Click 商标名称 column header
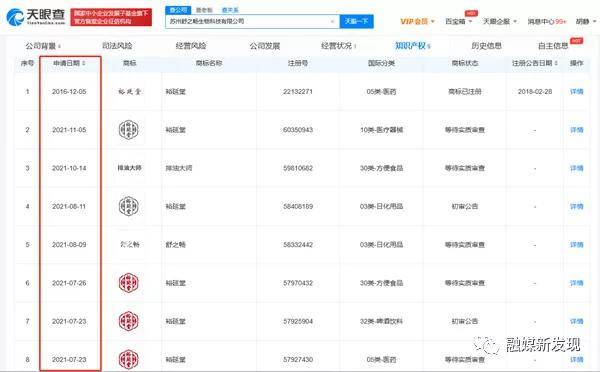600x372 pixels. tap(209, 63)
